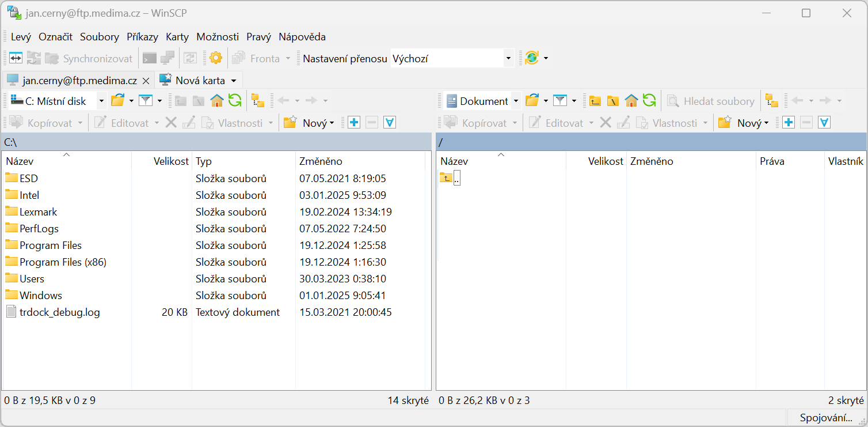
Task: Click the C:\ path bar of left panel
Action: click(216, 142)
